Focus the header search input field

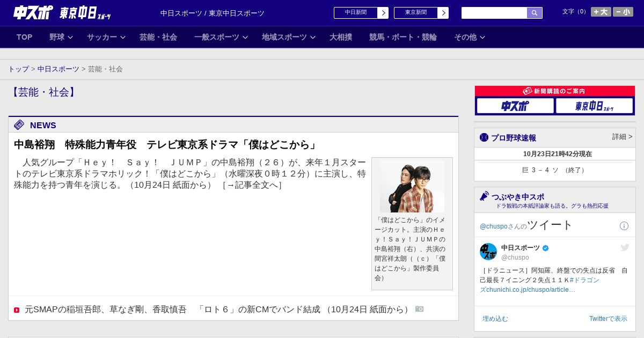(494, 13)
